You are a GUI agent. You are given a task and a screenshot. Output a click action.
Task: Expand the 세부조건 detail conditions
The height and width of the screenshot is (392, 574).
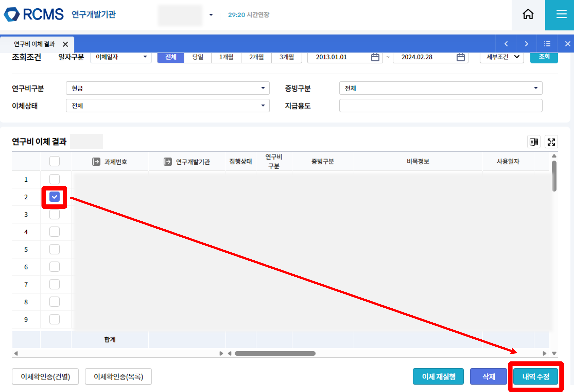tap(502, 57)
